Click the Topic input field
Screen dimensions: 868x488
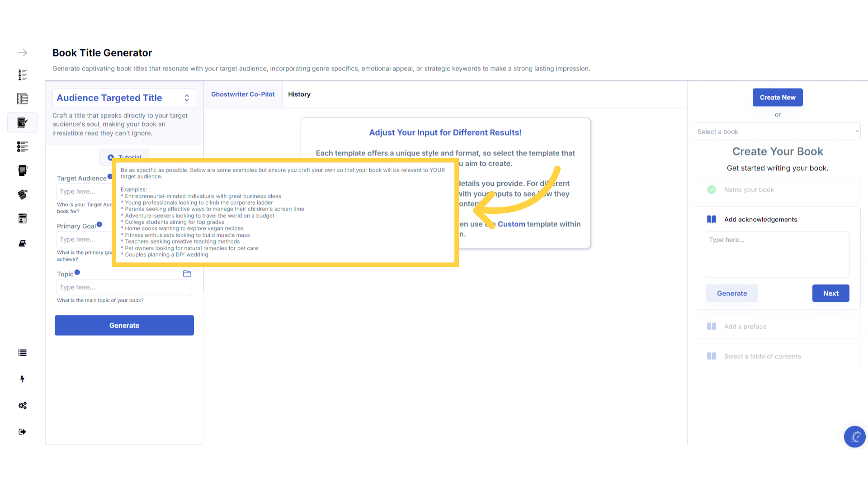click(124, 287)
